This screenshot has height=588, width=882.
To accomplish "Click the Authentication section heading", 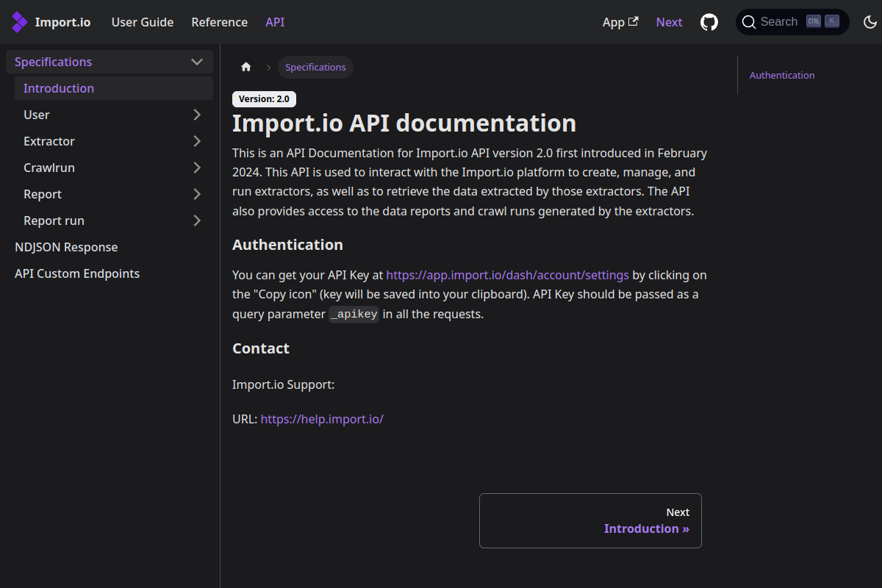I will [x=287, y=245].
